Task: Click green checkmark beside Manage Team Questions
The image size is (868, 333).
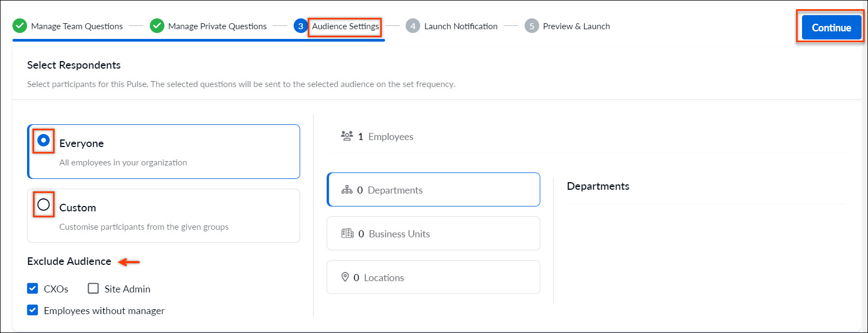Action: pyautogui.click(x=19, y=26)
